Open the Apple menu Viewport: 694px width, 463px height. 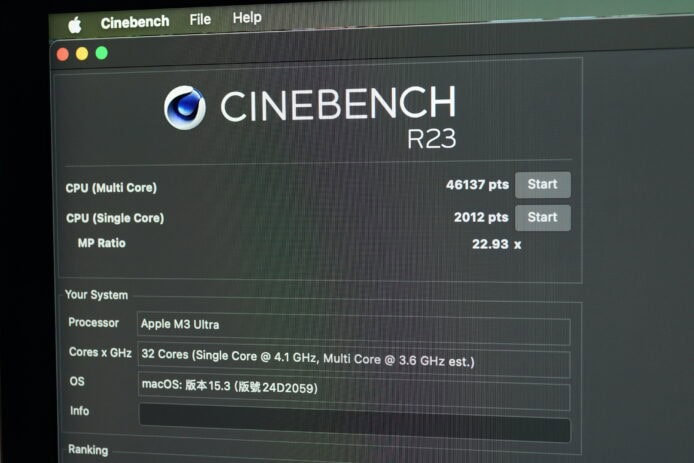(74, 24)
